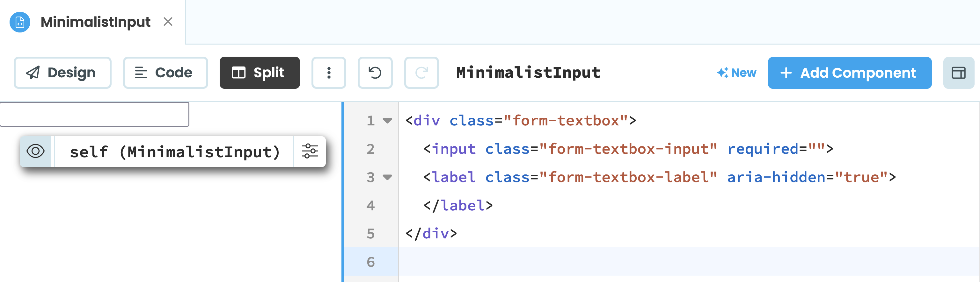Image resolution: width=980 pixels, height=282 pixels.
Task: Undo the last change
Action: click(375, 73)
